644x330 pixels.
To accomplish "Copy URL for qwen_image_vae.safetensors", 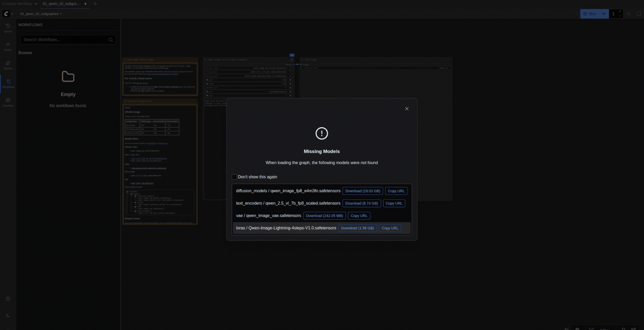I will pyautogui.click(x=359, y=216).
